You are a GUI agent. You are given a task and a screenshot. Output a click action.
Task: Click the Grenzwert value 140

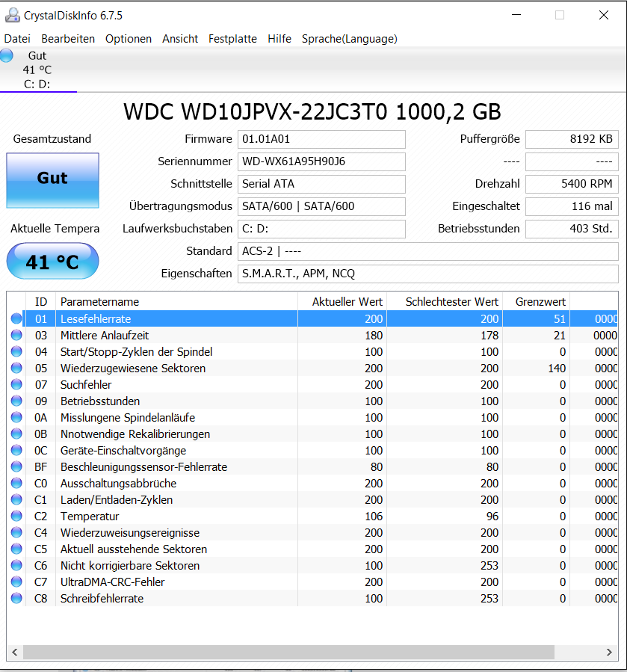click(557, 369)
